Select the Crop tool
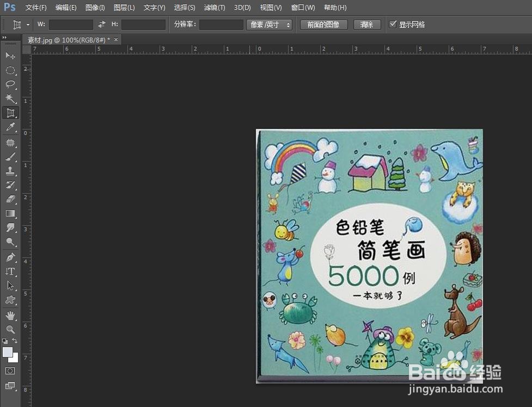Viewport: 532px width, 407px height. click(x=10, y=113)
